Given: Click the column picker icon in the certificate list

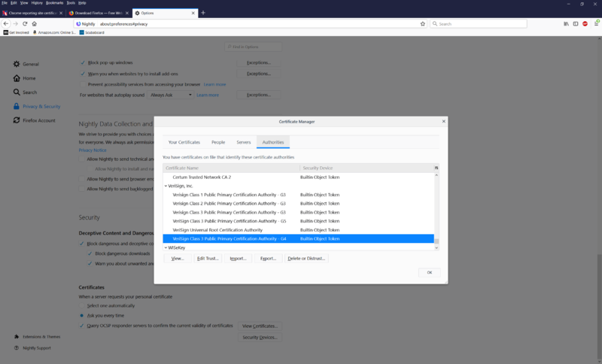Looking at the screenshot, I should tap(436, 168).
